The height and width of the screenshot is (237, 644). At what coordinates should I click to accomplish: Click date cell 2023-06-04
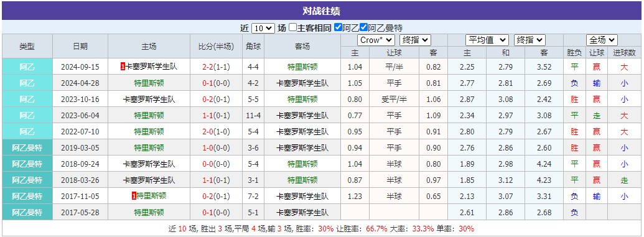(x=80, y=116)
